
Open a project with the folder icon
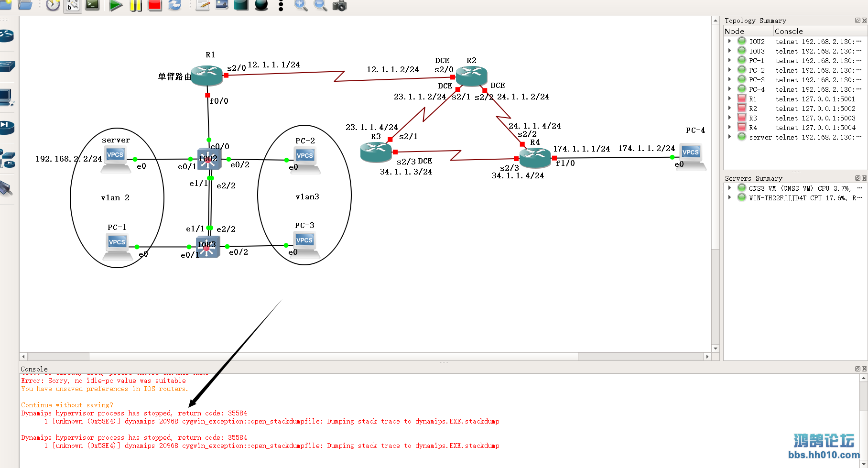[x=25, y=5]
